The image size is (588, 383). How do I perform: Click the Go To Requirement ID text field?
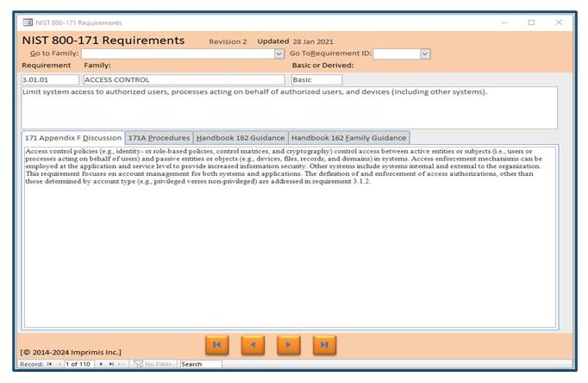pos(397,53)
